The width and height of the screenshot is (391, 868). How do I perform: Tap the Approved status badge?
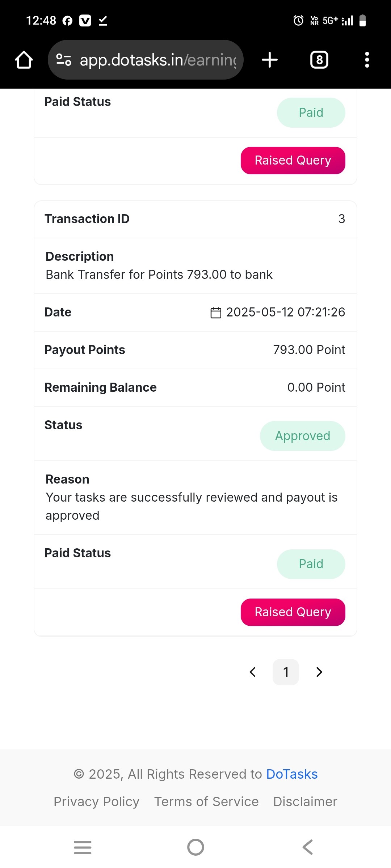tap(303, 436)
